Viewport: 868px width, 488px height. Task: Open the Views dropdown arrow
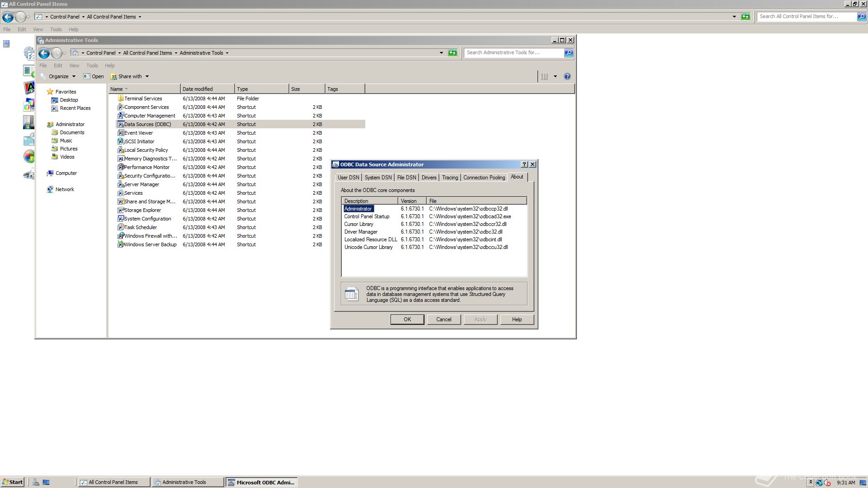[555, 76]
